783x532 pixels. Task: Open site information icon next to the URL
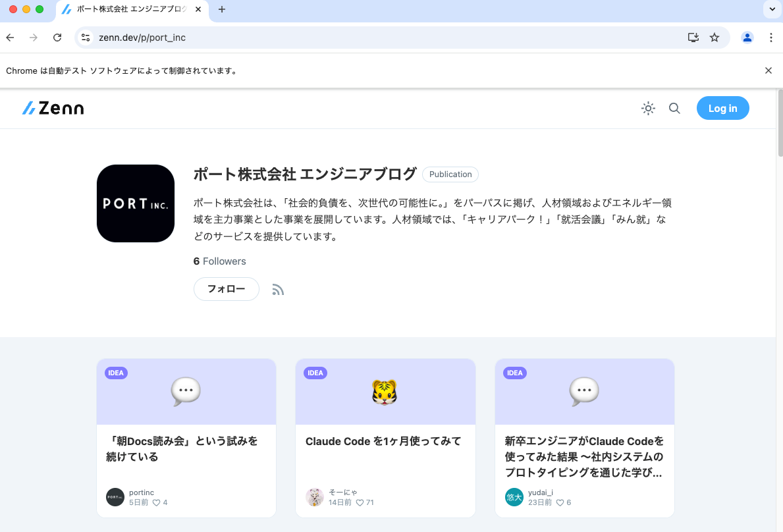click(x=86, y=38)
